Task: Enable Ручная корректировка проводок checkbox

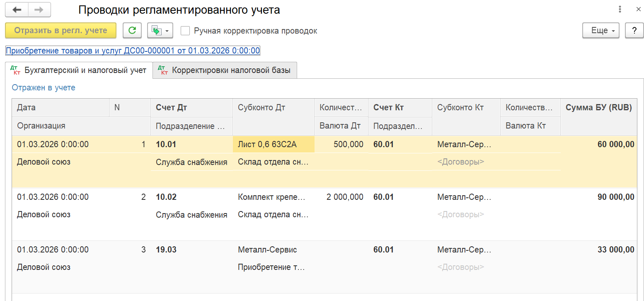Action: [x=185, y=31]
